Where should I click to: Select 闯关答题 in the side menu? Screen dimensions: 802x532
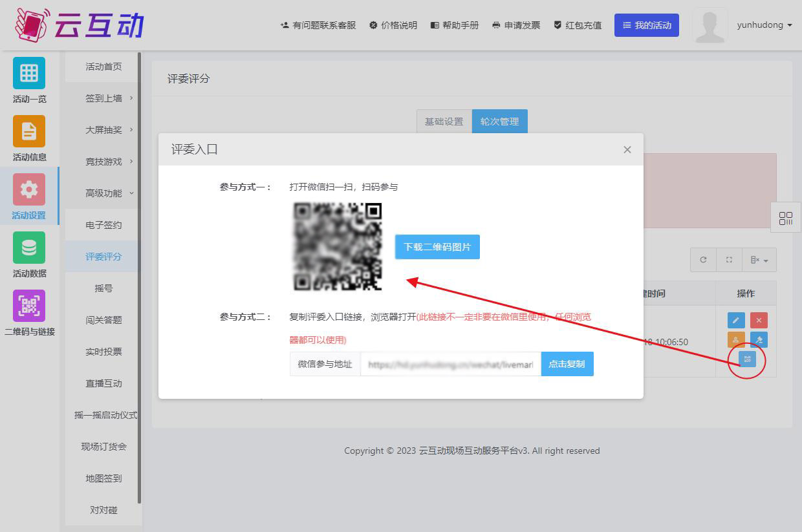(x=103, y=320)
